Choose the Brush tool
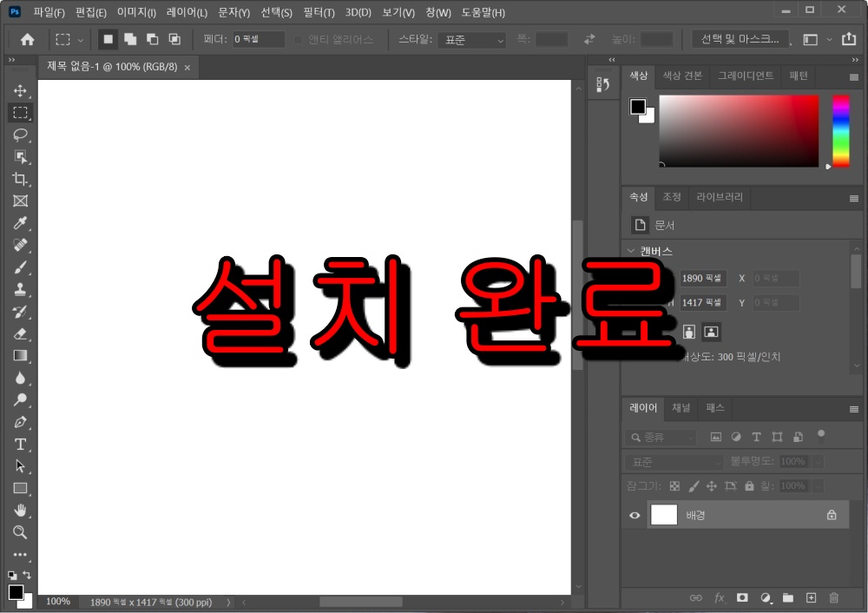 pos(22,267)
